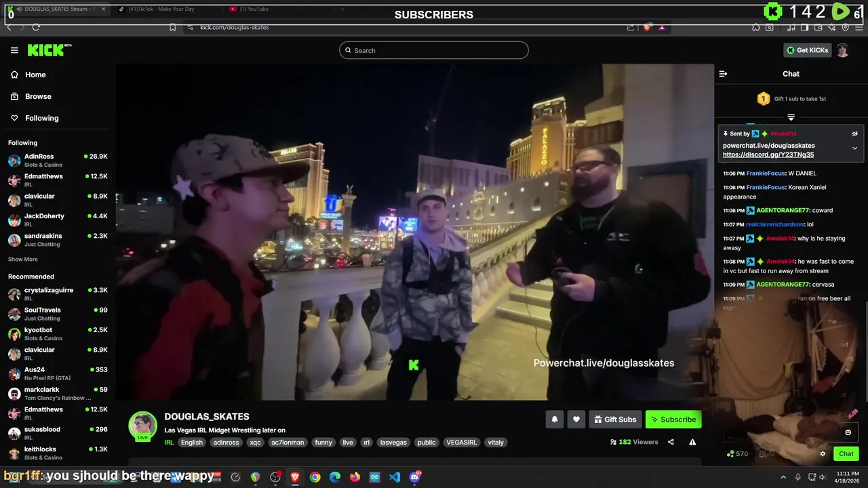This screenshot has width=868, height=488.
Task: Open the Kick hamburger menu
Action: [x=14, y=50]
